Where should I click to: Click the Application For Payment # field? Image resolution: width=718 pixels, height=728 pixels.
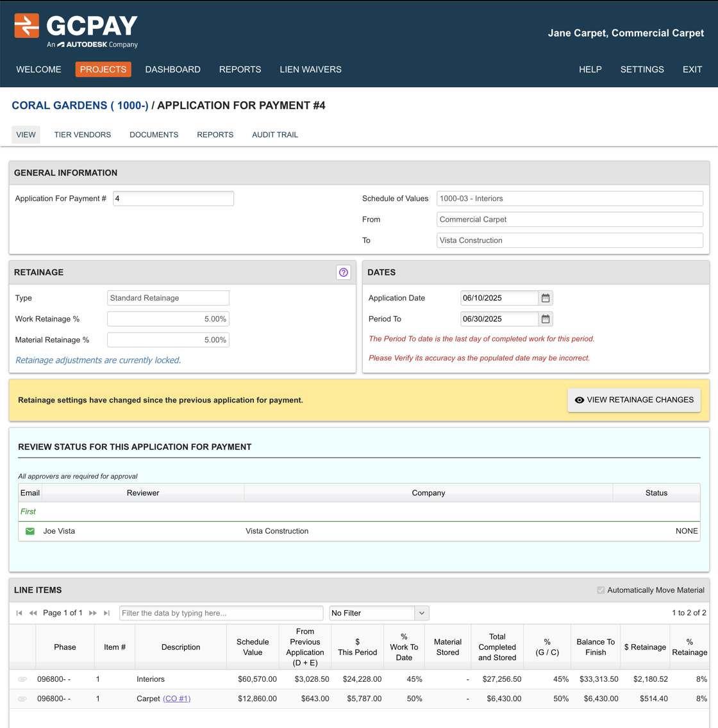pyautogui.click(x=173, y=198)
